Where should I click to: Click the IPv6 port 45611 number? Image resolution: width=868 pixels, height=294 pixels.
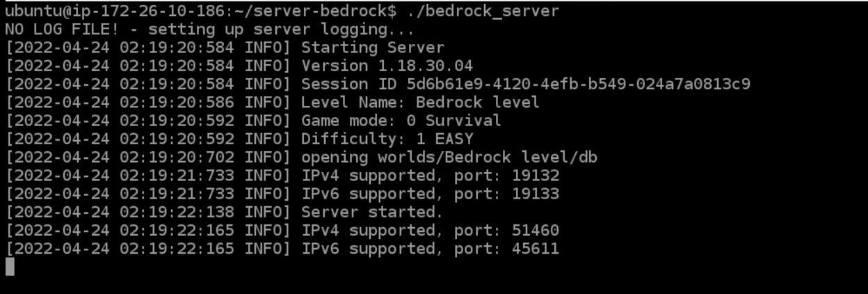click(x=535, y=248)
